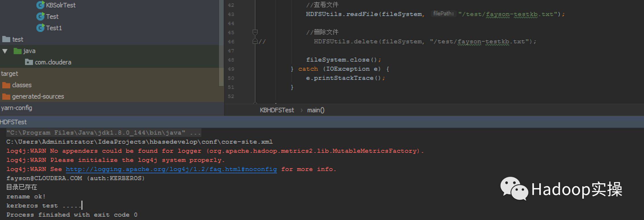Open the com.cloudera package
The height and width of the screenshot is (220, 644).
tap(53, 62)
